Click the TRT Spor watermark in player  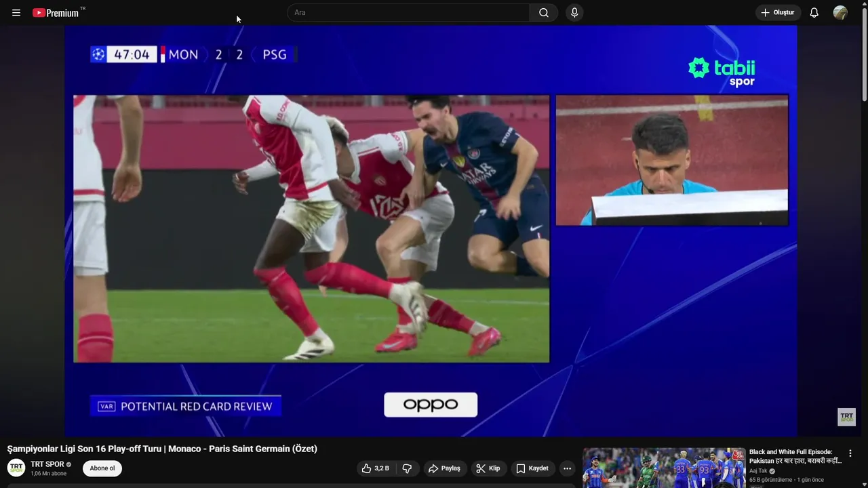[x=846, y=417]
